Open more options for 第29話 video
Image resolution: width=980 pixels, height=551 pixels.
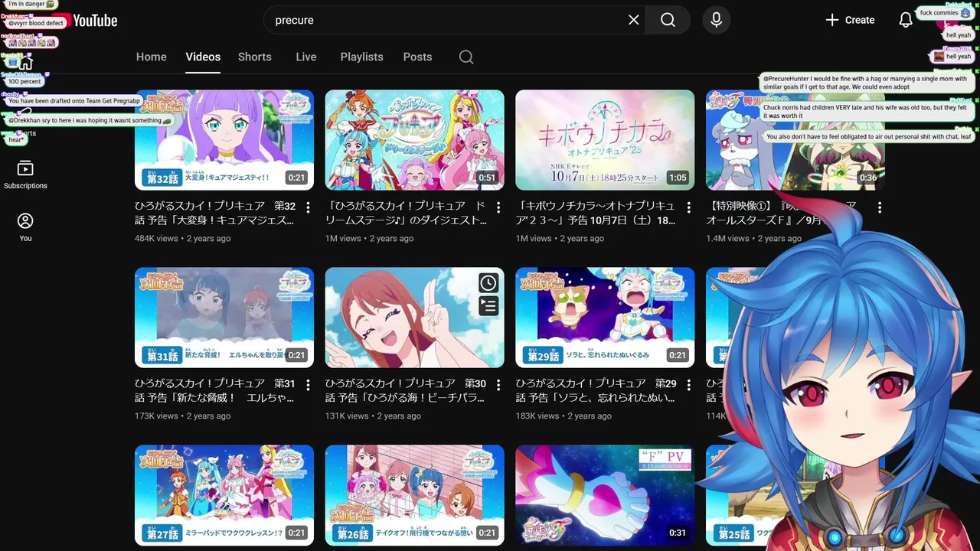689,385
